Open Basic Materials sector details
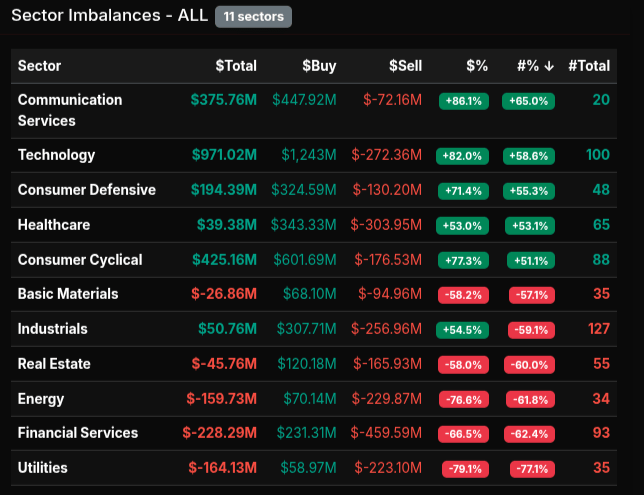The width and height of the screenshot is (644, 495). [x=68, y=294]
